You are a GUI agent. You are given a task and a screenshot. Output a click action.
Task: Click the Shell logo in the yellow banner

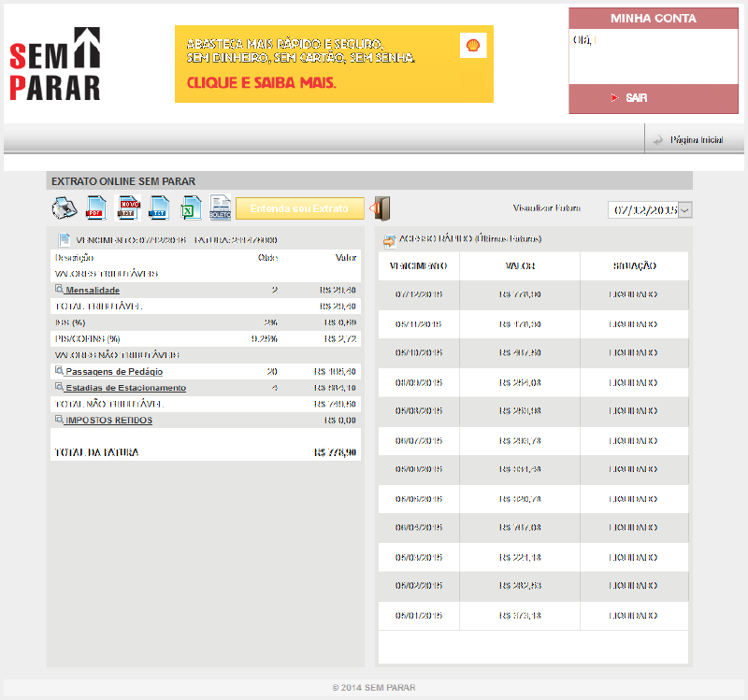pos(473,45)
